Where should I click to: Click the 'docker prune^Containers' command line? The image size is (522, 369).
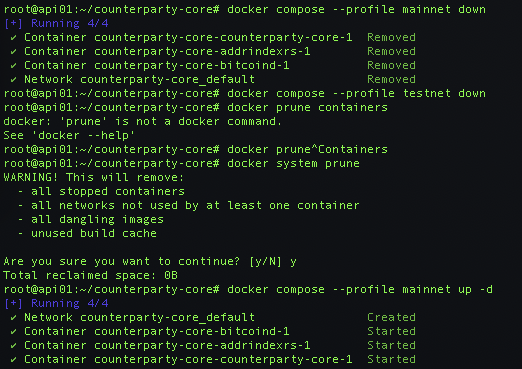pos(196,150)
